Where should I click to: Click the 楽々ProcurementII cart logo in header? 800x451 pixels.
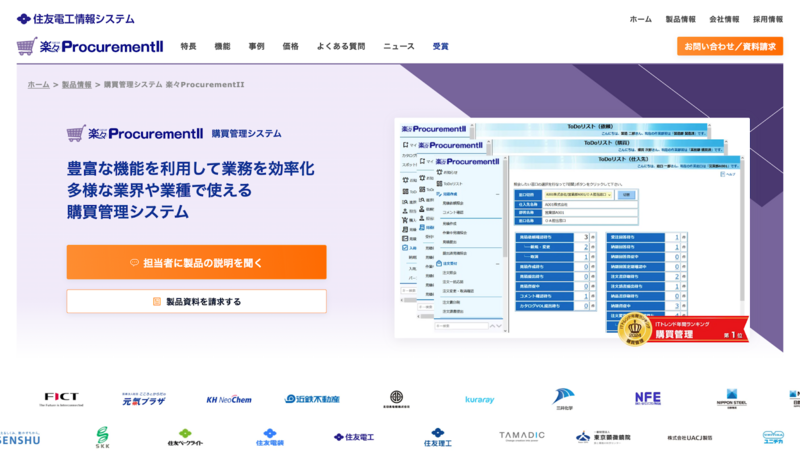(90, 46)
